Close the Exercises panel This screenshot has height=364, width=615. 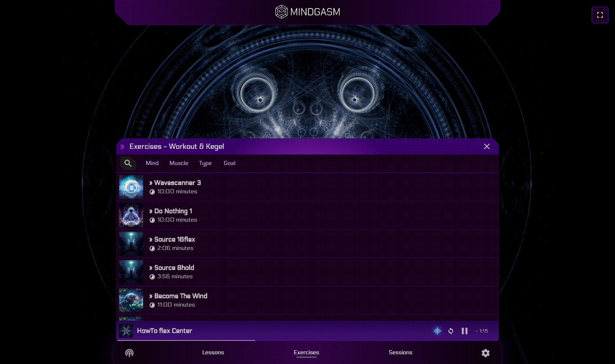point(487,146)
